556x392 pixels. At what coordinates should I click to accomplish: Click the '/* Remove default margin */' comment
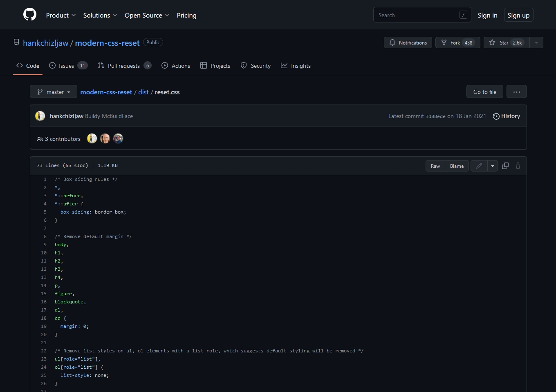[93, 236]
